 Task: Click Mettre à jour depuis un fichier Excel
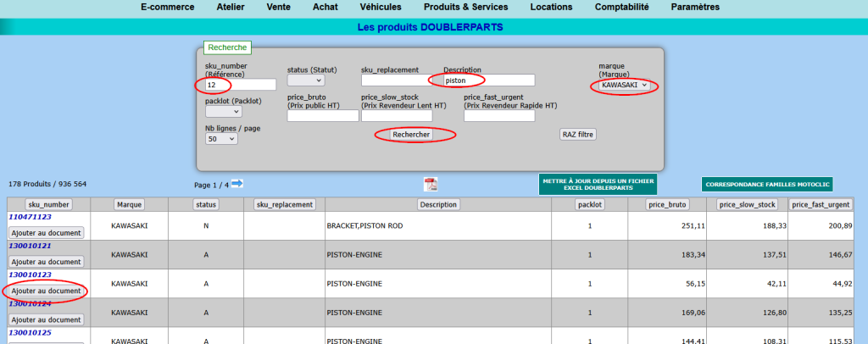pyautogui.click(x=598, y=184)
